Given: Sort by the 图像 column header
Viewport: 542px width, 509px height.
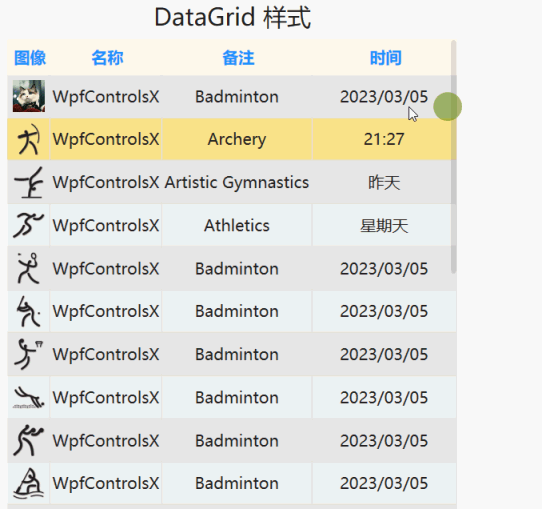Looking at the screenshot, I should pos(30,58).
